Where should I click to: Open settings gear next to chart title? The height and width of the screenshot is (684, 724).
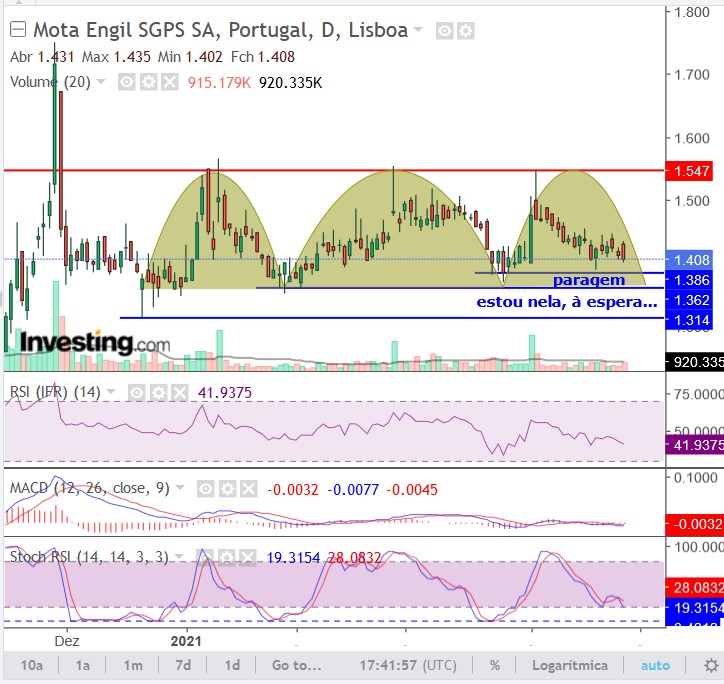coord(466,31)
